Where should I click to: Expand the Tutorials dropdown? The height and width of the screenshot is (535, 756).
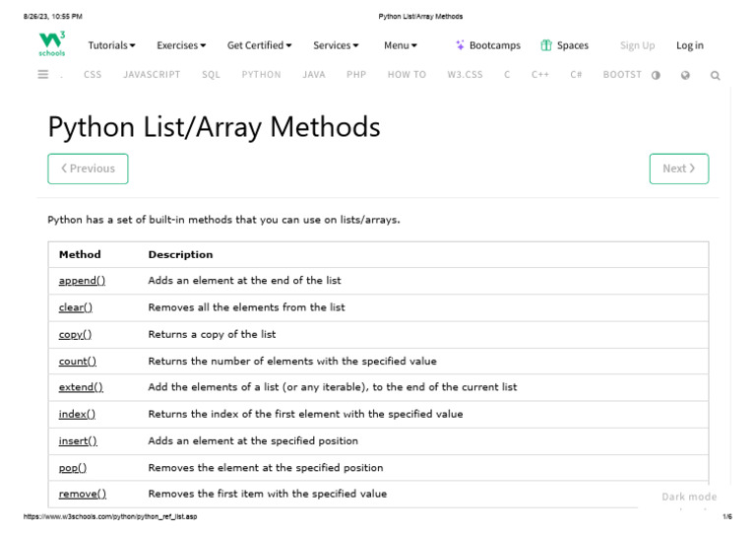tap(111, 45)
